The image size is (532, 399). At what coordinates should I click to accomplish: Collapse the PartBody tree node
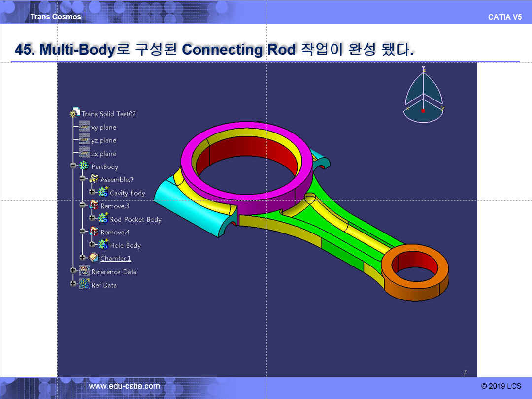coord(73,166)
